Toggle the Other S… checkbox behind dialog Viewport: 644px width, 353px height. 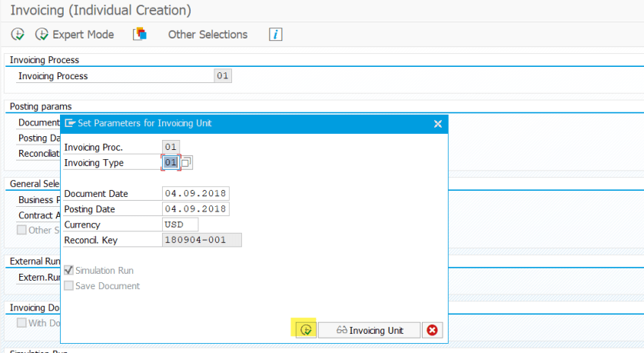coord(22,230)
